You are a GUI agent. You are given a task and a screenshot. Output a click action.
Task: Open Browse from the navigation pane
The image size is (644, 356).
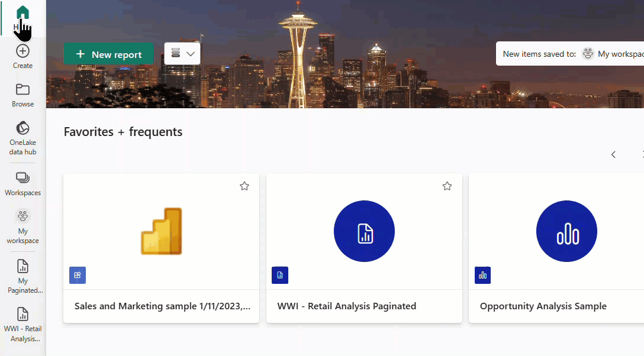tap(22, 96)
